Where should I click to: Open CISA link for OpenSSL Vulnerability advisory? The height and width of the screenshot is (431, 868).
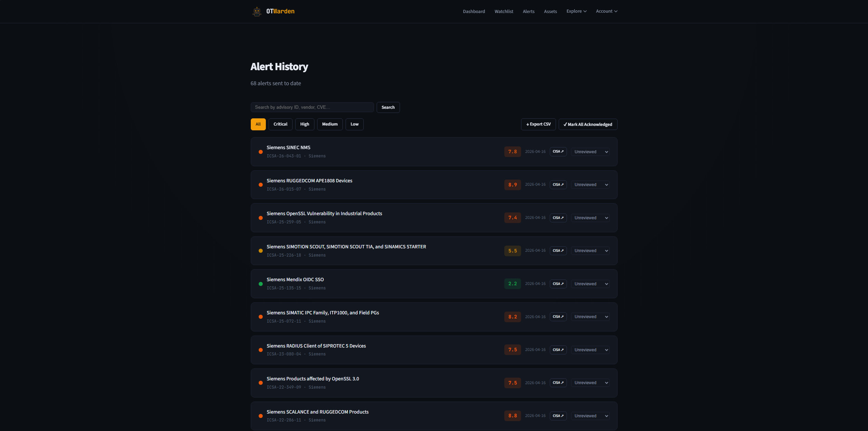[x=558, y=218]
